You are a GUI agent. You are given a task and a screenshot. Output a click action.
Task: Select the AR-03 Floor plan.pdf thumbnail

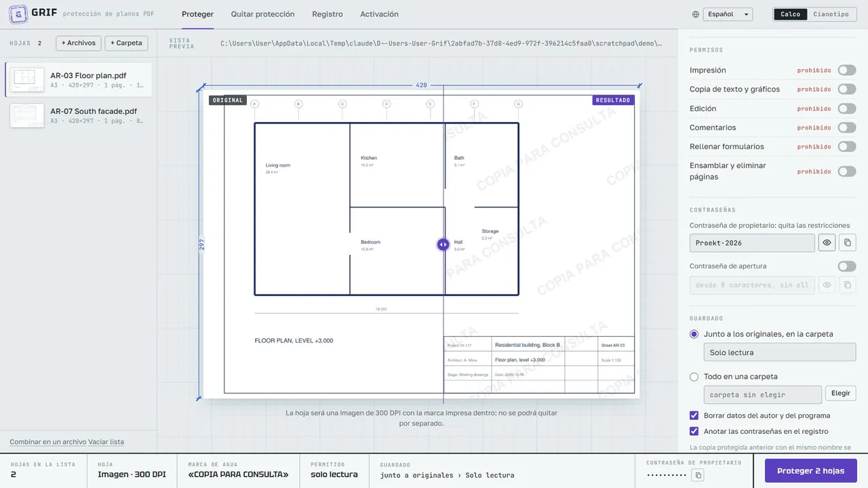(28, 79)
